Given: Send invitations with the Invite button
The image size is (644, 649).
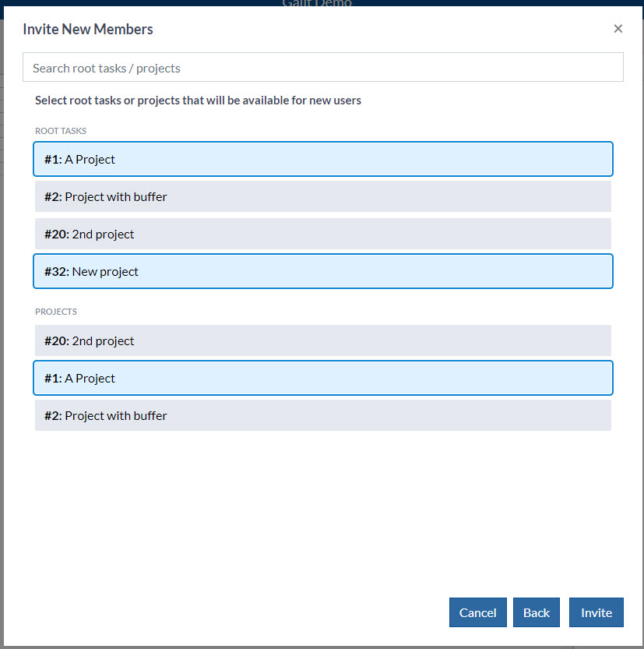Looking at the screenshot, I should (x=596, y=612).
